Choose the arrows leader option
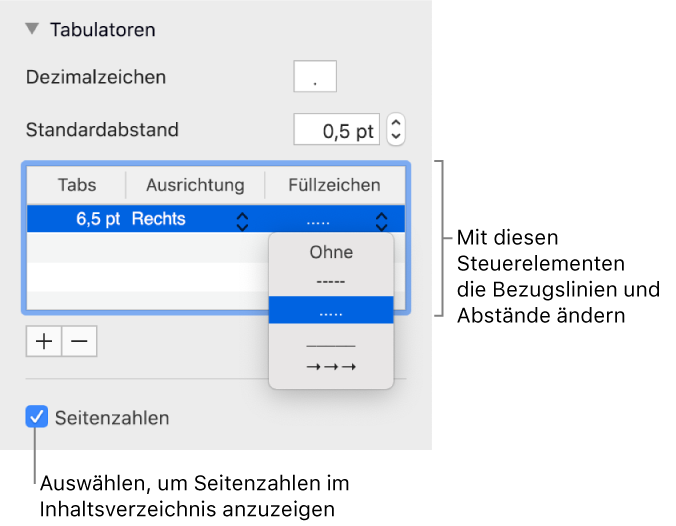 click(x=331, y=367)
